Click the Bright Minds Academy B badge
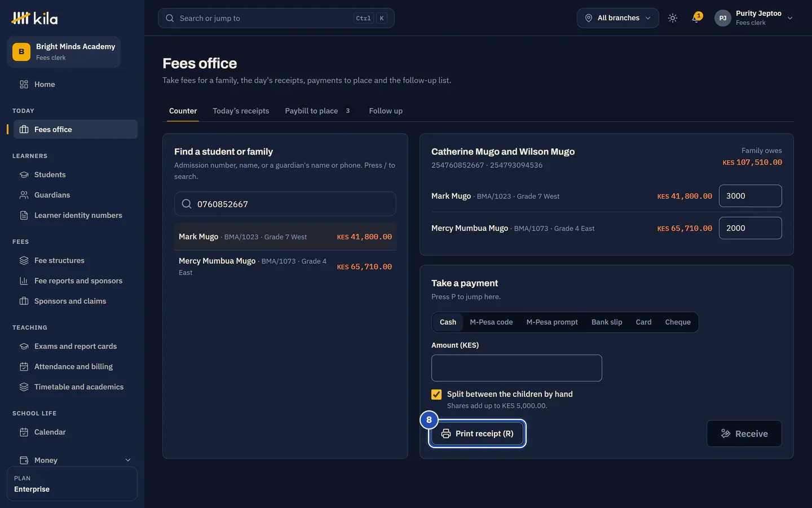 tap(21, 51)
